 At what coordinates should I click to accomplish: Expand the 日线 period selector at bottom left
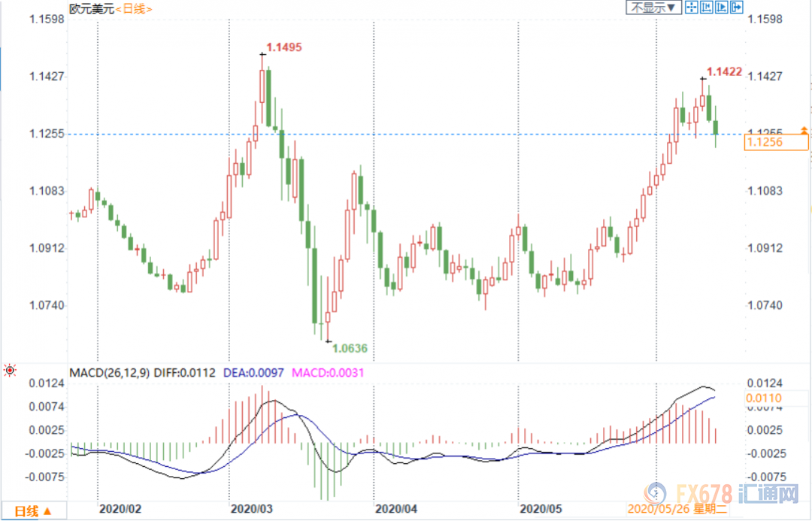coord(34,512)
